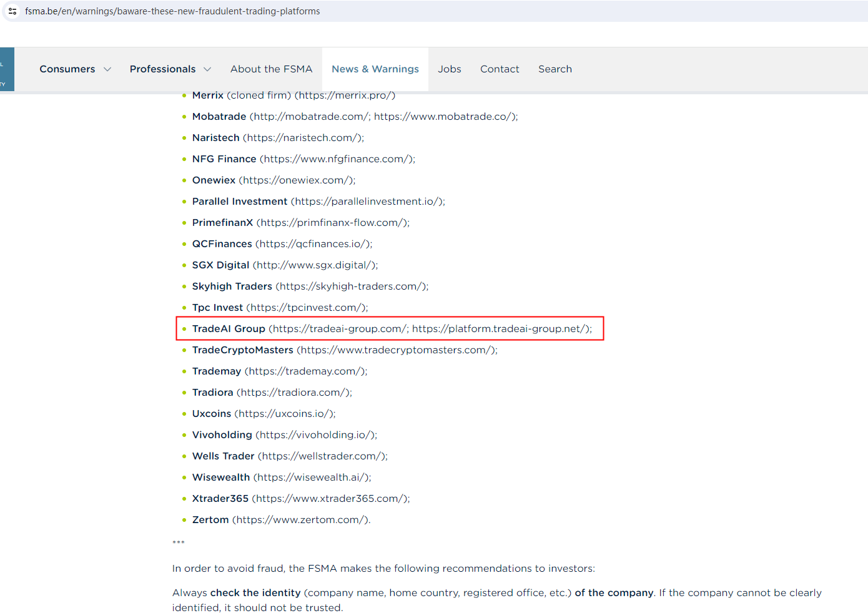Open the Consumers menu
This screenshot has width=868, height=613.
tap(67, 69)
